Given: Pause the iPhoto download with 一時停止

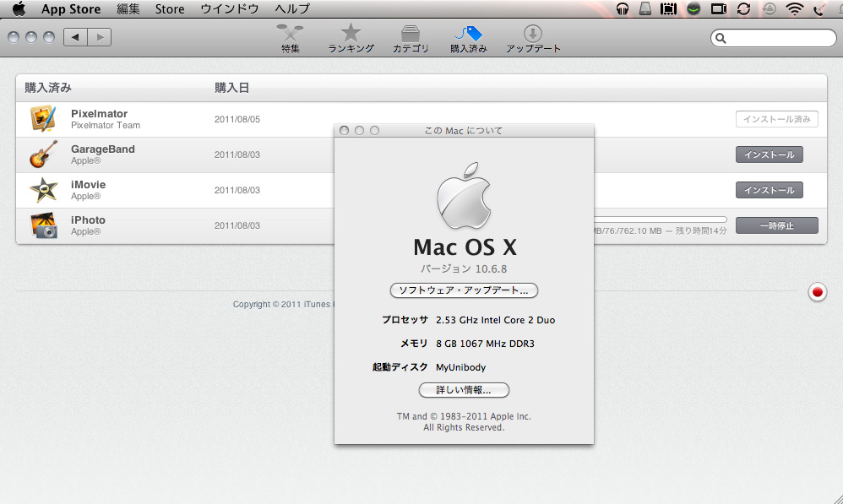Looking at the screenshot, I should 777,225.
